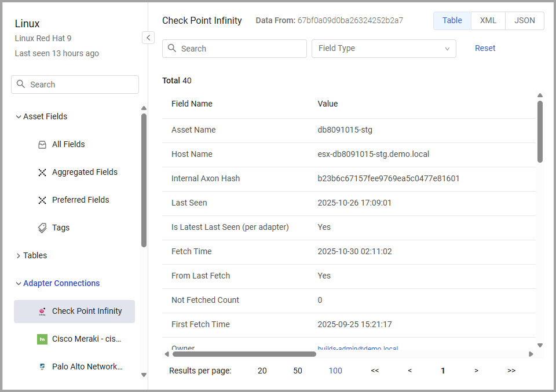
Task: Go to last page with >> button
Action: [511, 371]
